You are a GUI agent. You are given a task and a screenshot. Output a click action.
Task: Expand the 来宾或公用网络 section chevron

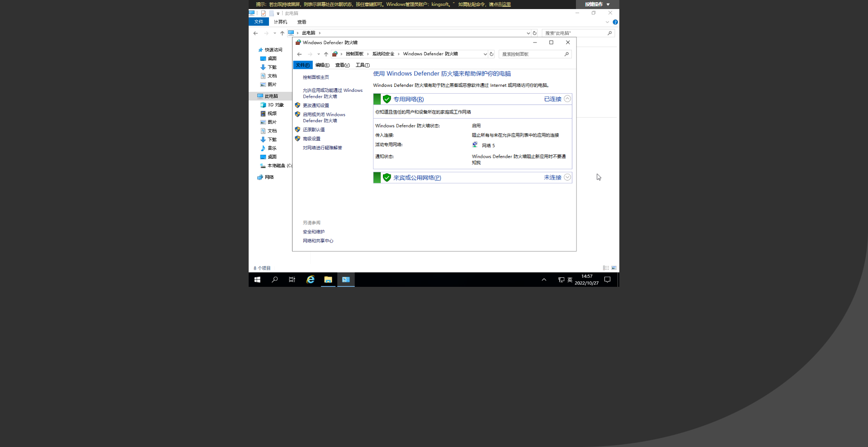point(567,177)
